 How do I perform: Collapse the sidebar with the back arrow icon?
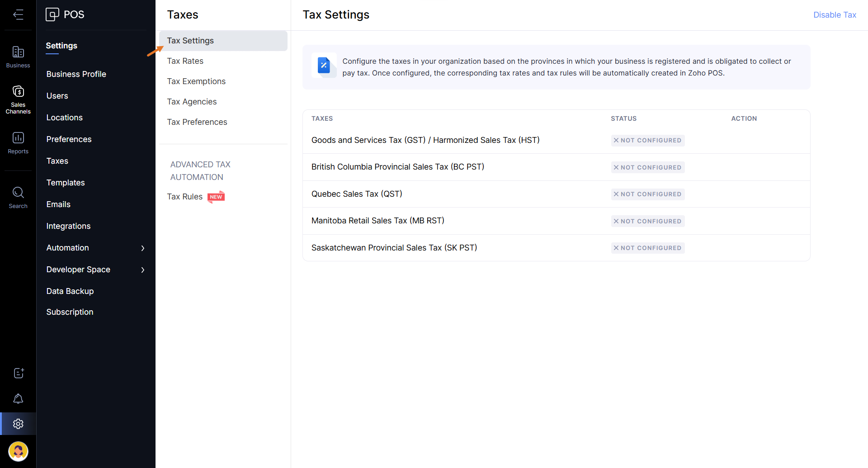[18, 14]
